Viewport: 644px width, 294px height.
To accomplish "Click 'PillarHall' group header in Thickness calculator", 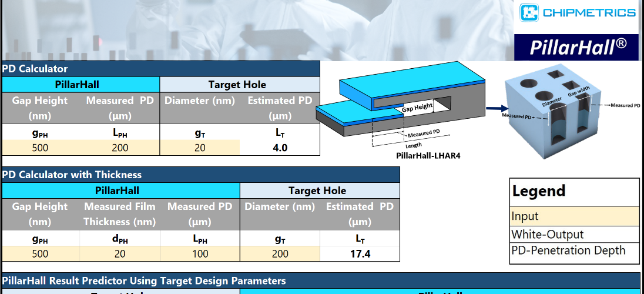I will [121, 191].
